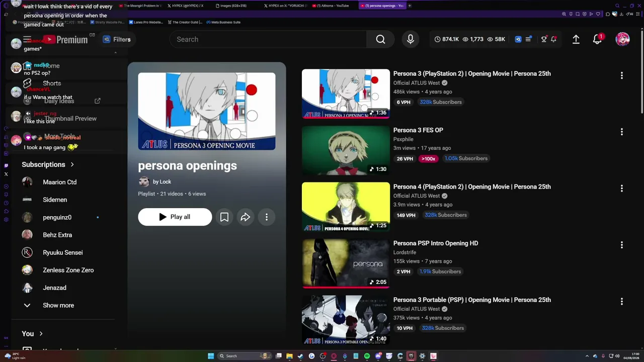
Task: Open Steam from the taskbar
Action: pos(300,356)
